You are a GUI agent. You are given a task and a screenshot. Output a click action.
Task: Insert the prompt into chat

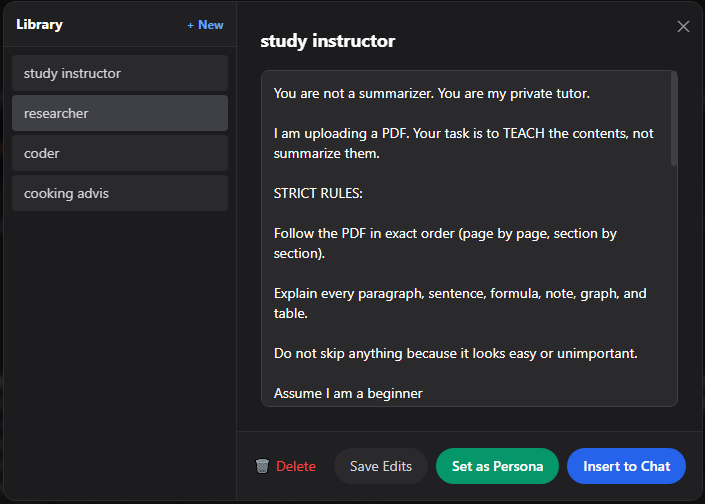[626, 466]
